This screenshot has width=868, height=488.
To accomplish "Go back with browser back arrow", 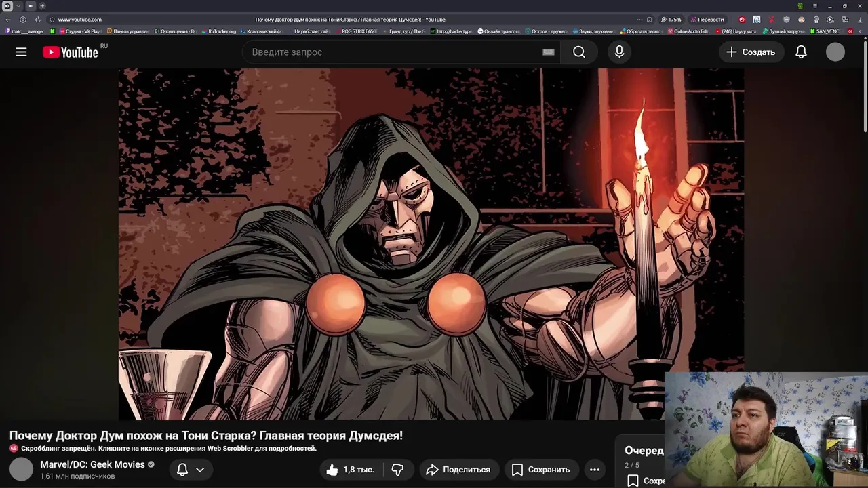I will [8, 20].
